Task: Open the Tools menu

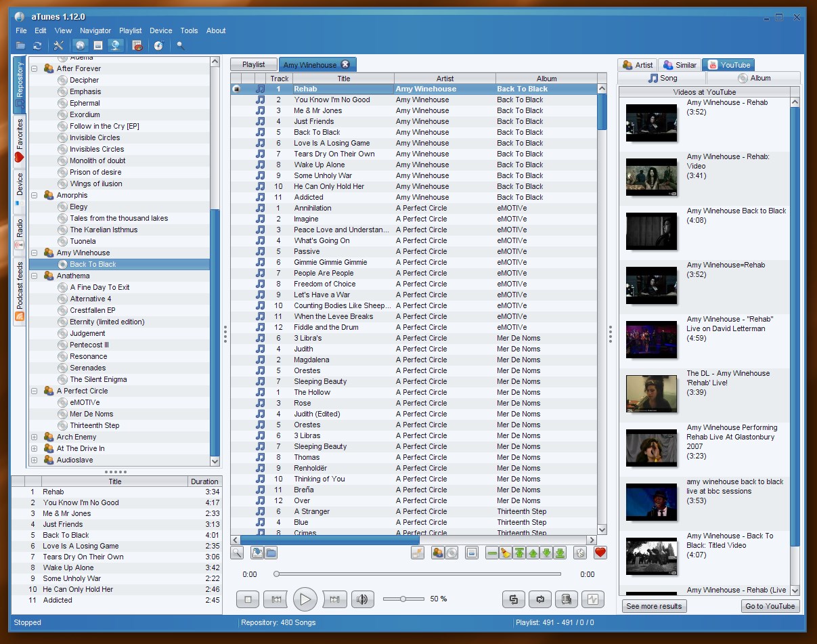Action: [x=189, y=30]
